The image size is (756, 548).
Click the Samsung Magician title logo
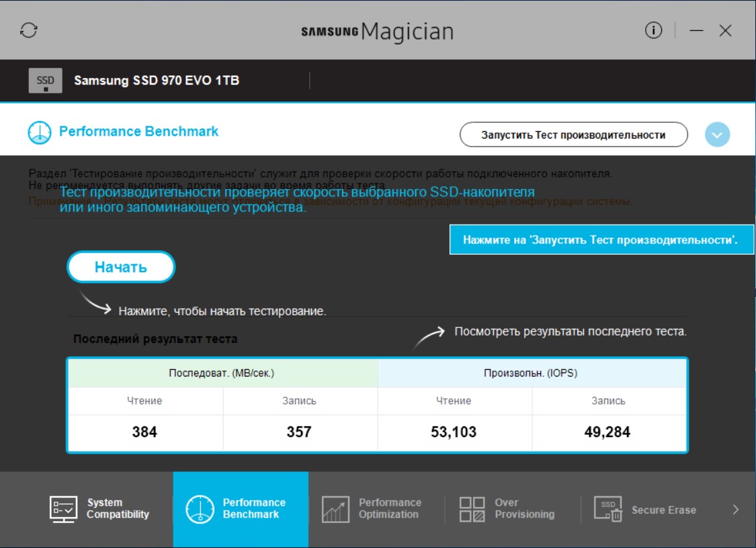[x=378, y=32]
